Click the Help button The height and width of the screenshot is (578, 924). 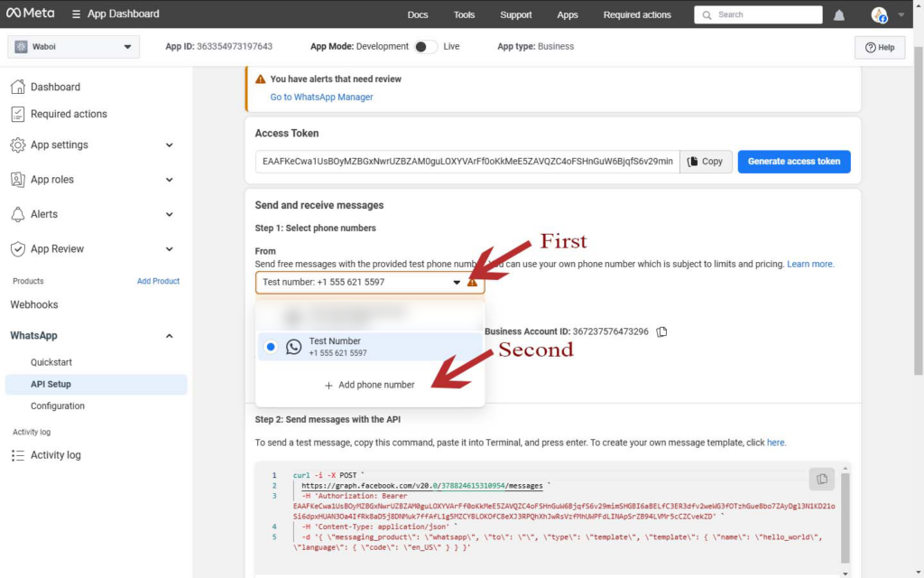[879, 47]
